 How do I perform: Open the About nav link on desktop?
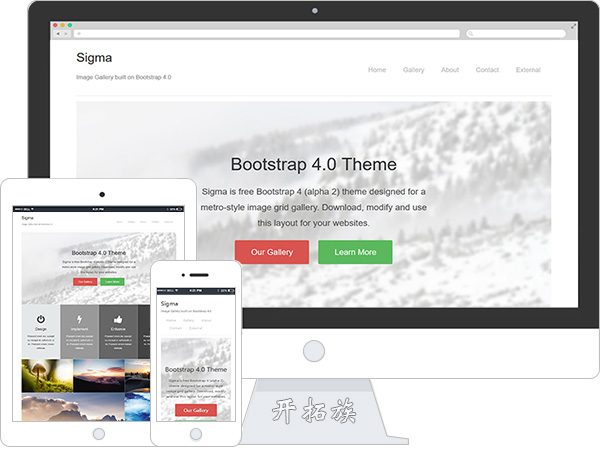click(x=450, y=70)
